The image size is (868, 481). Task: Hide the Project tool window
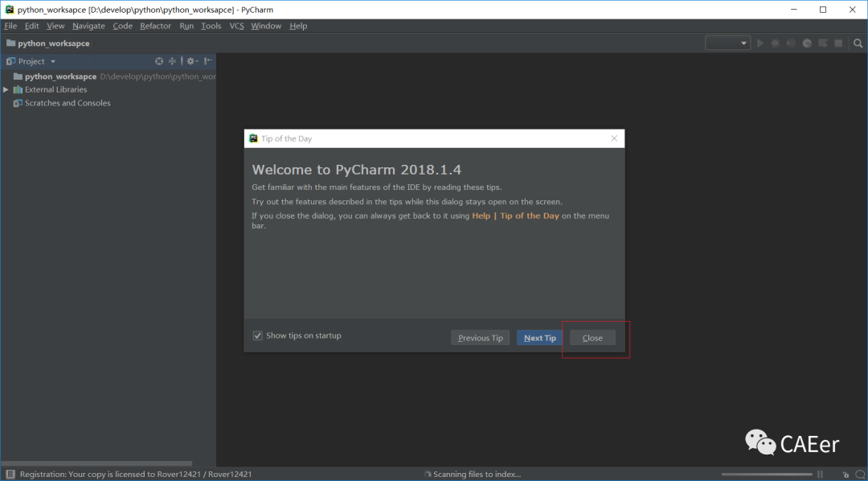[x=208, y=61]
